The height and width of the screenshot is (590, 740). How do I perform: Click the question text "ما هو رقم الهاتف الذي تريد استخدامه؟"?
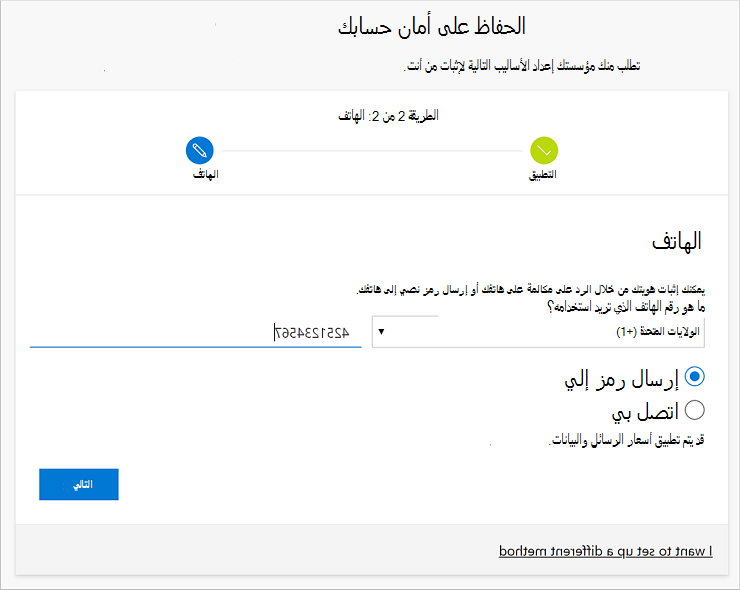tap(626, 307)
